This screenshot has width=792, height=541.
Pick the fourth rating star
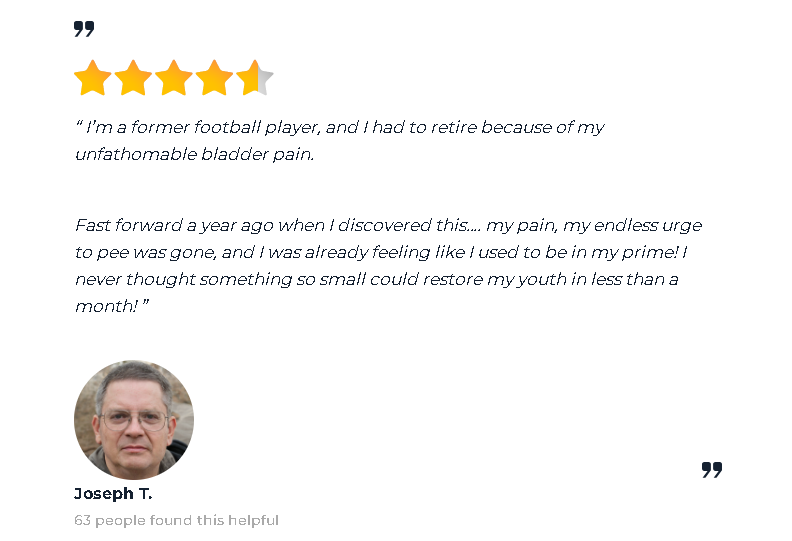point(214,78)
